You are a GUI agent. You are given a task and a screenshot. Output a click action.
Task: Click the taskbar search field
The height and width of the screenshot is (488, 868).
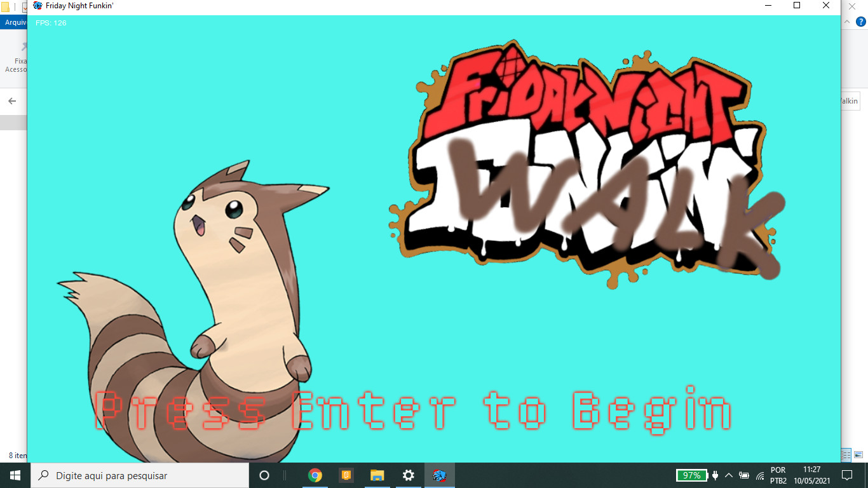[140, 475]
